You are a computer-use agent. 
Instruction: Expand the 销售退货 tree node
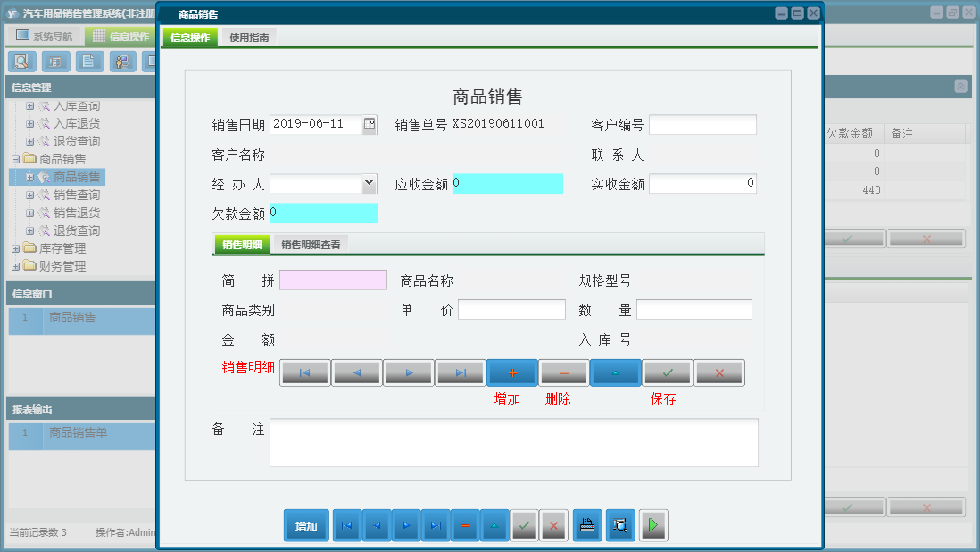[x=29, y=213]
